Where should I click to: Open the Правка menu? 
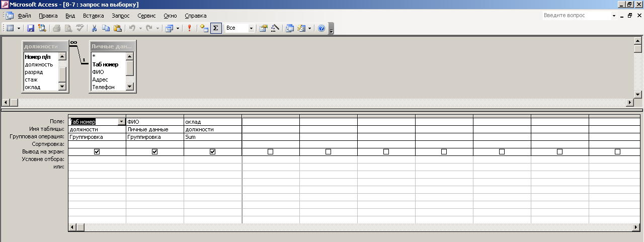click(x=48, y=16)
